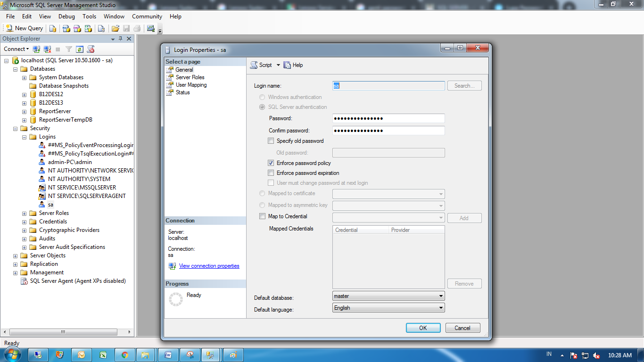Open the Connect dropdown in Object Explorer
644x362 pixels.
click(x=17, y=49)
